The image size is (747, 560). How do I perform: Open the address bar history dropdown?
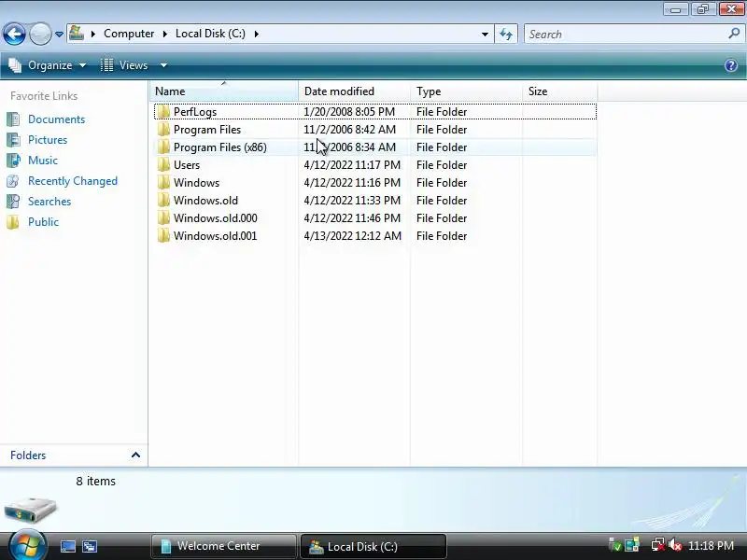pyautogui.click(x=485, y=35)
